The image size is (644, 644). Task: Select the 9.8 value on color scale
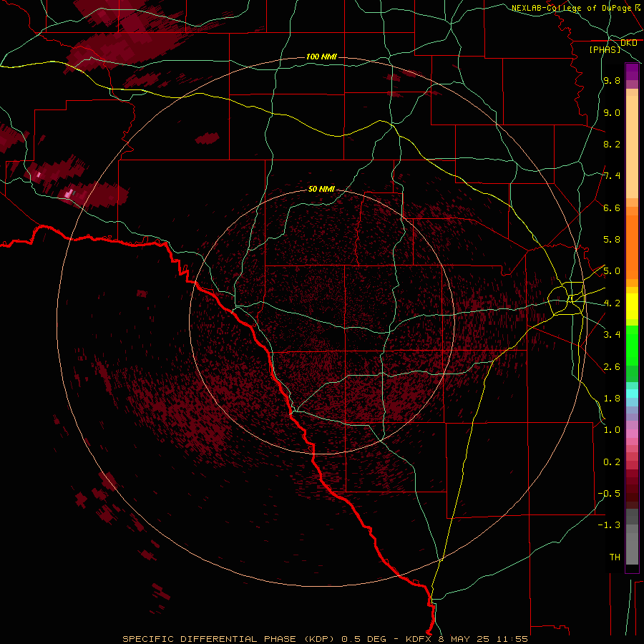pos(612,80)
